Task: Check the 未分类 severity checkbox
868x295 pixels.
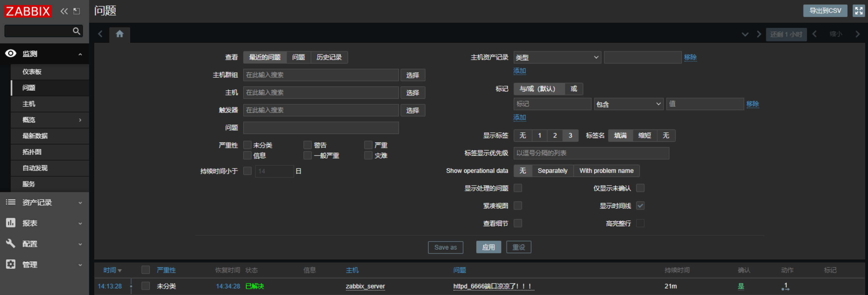Action: tap(247, 145)
